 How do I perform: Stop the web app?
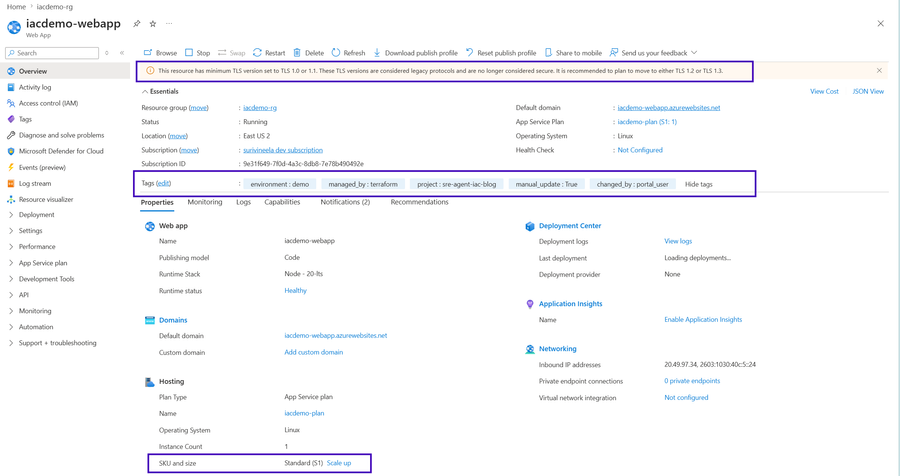pos(197,53)
